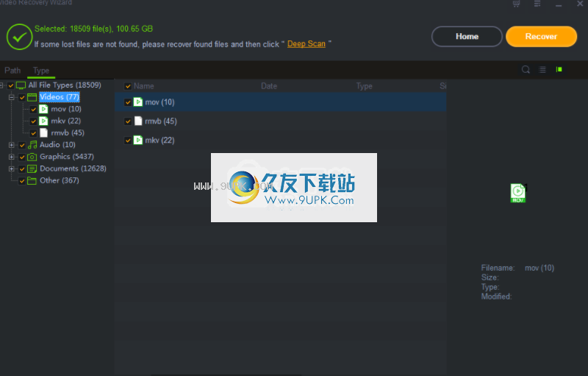Click the All File Types monitor icon
This screenshot has width=588, height=376.
[x=21, y=85]
